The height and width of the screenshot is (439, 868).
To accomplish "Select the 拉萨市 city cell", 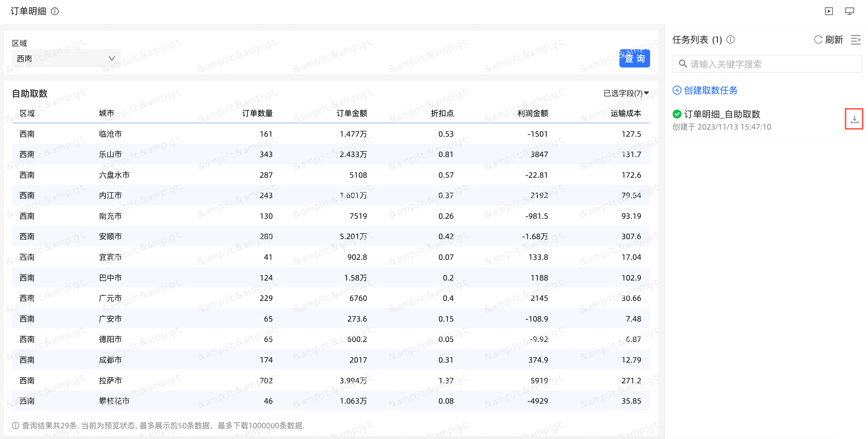I will [111, 381].
